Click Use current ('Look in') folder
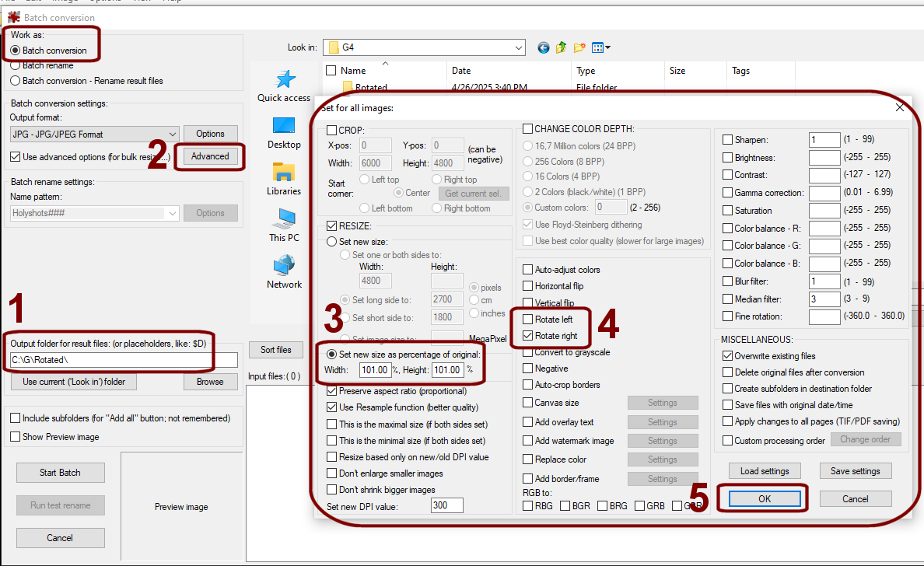Viewport: 924px width, 566px height. click(x=74, y=382)
